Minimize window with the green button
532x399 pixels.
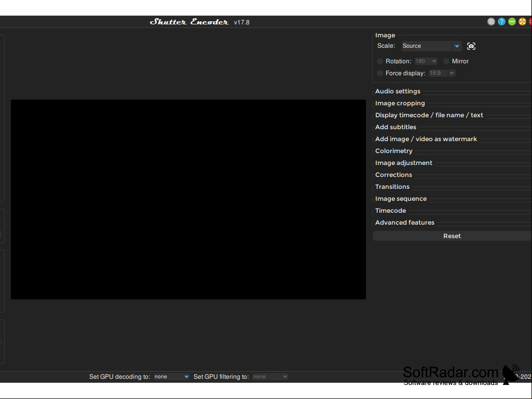tap(512, 22)
